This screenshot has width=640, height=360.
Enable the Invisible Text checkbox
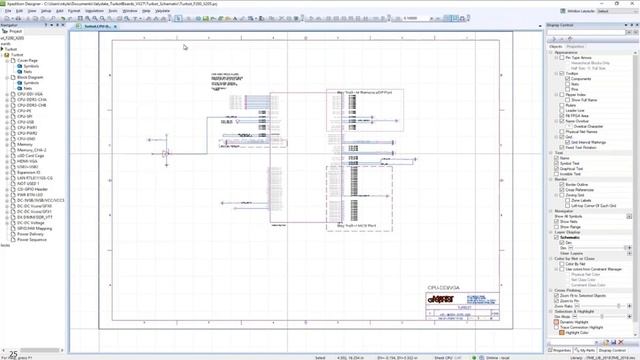point(556,174)
